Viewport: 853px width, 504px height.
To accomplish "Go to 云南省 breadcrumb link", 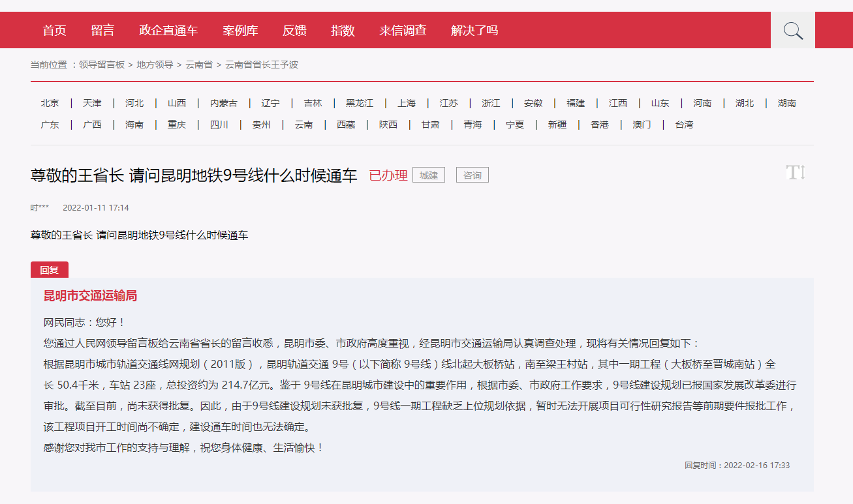I will click(x=198, y=65).
